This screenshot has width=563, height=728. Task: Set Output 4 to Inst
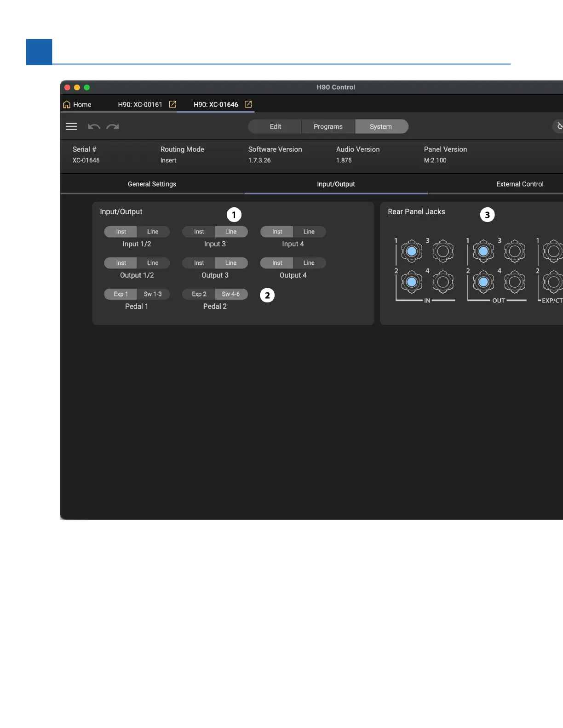click(277, 263)
